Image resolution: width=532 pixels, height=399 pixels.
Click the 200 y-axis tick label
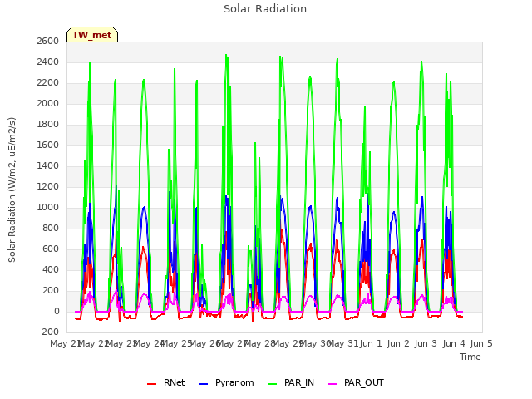pyautogui.click(x=51, y=290)
